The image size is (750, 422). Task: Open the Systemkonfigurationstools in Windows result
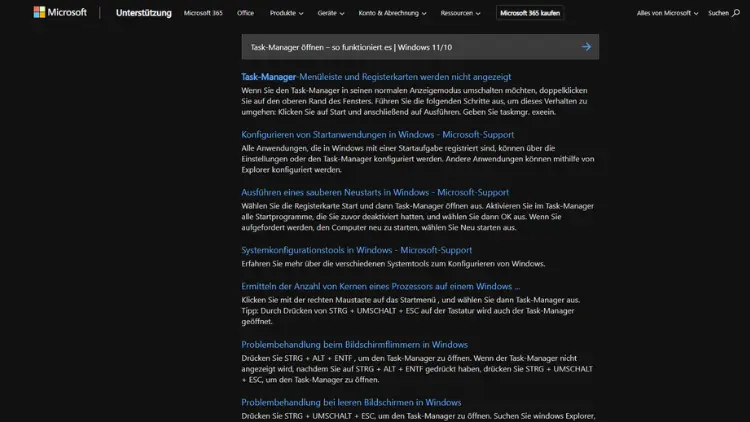356,250
